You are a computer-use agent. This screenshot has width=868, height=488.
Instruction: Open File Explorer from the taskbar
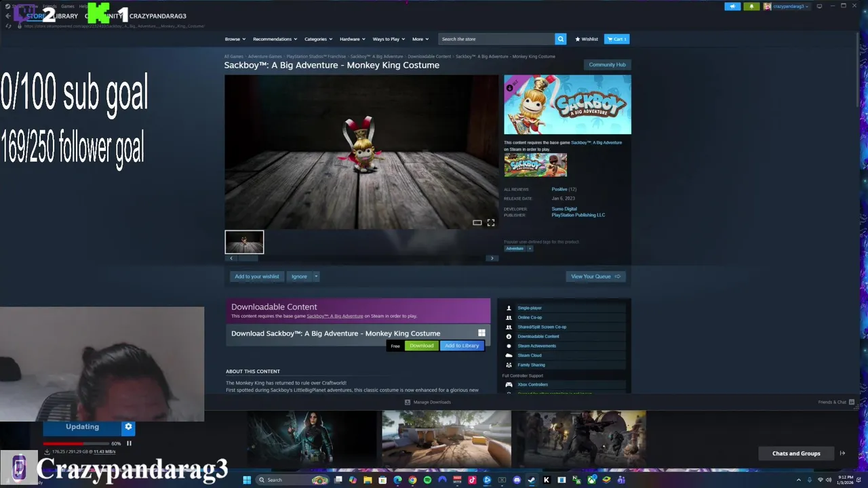(368, 480)
